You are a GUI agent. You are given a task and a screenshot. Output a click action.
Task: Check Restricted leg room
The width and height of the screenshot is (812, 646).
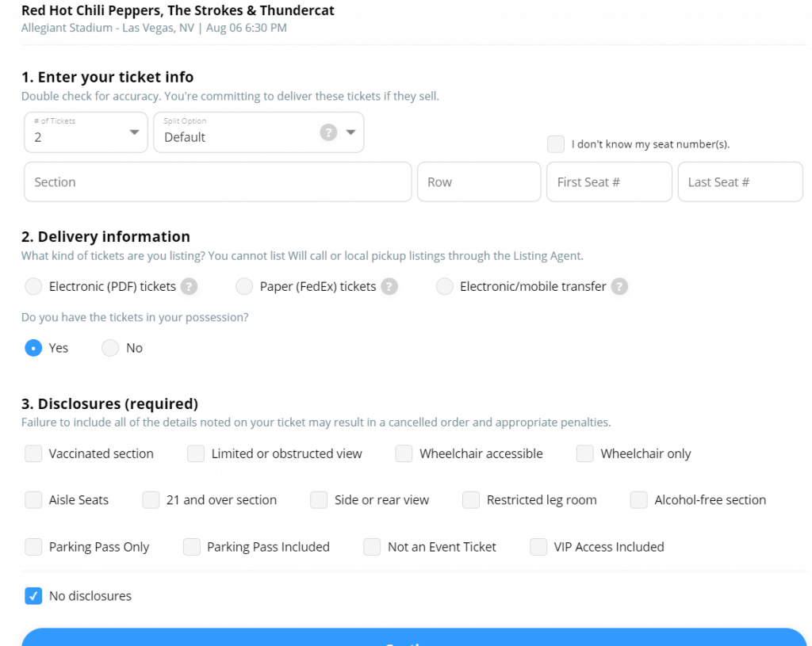click(x=471, y=500)
